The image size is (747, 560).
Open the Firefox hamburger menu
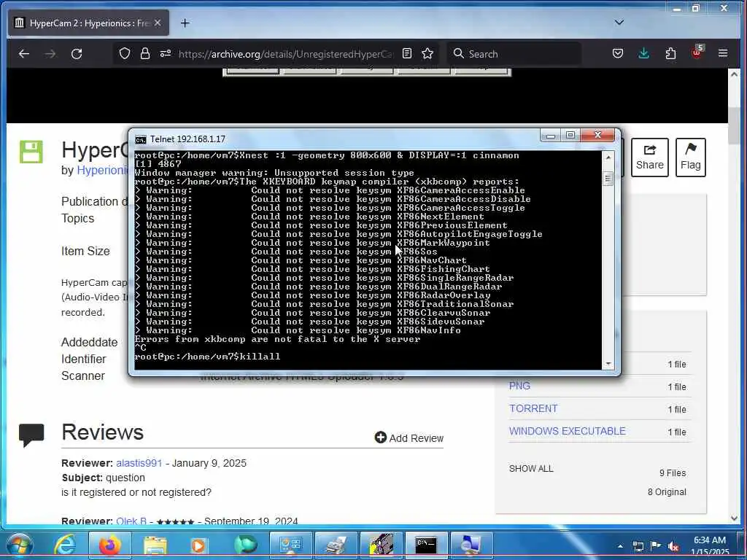pyautogui.click(x=723, y=53)
